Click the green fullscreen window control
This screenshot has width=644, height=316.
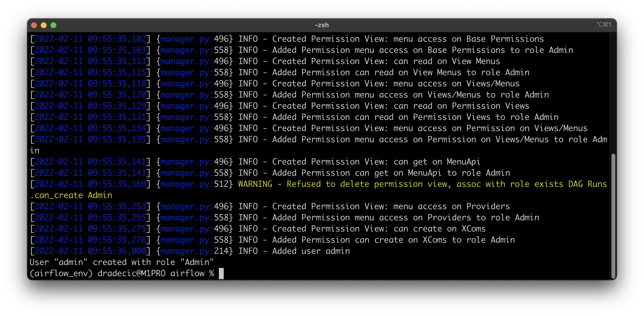point(54,25)
